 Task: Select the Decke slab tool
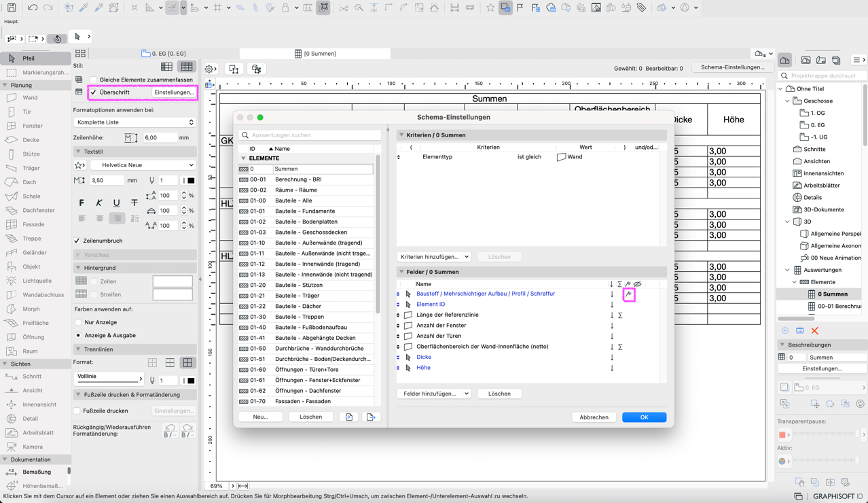(35, 140)
